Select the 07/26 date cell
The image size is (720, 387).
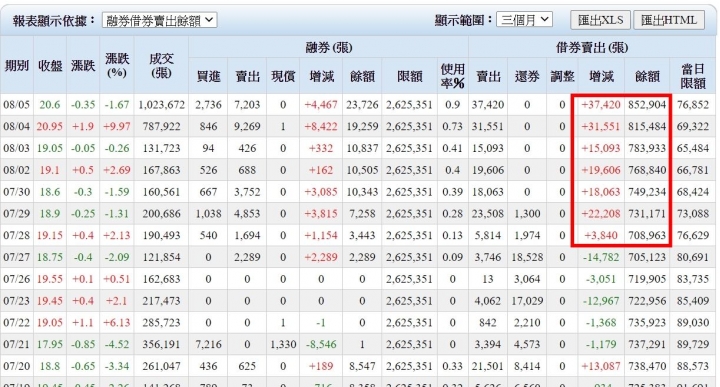pyautogui.click(x=17, y=279)
